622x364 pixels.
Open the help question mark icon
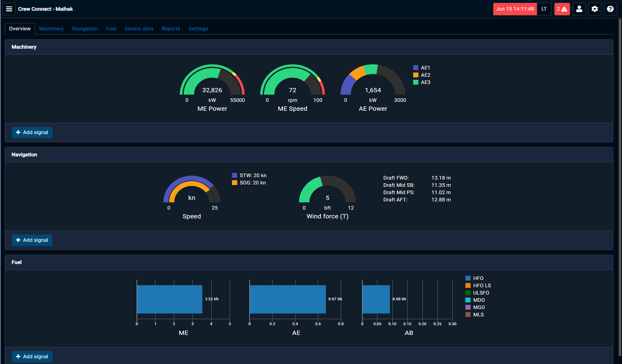click(x=610, y=9)
